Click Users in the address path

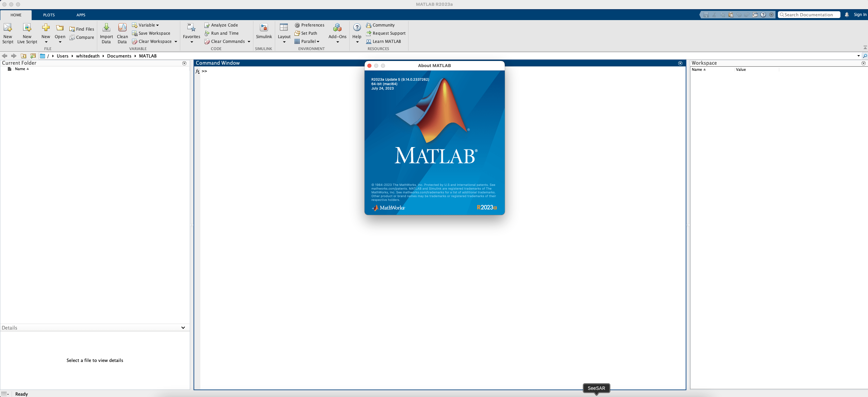(x=63, y=56)
